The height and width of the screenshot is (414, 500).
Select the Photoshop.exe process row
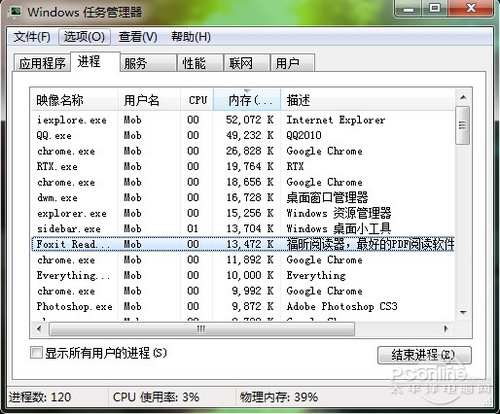[243, 306]
